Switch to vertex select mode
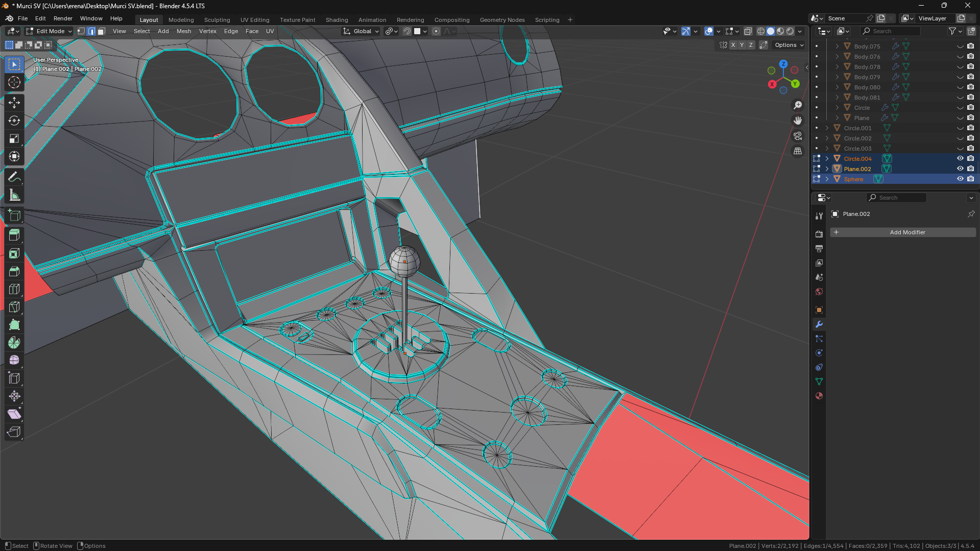 click(81, 31)
